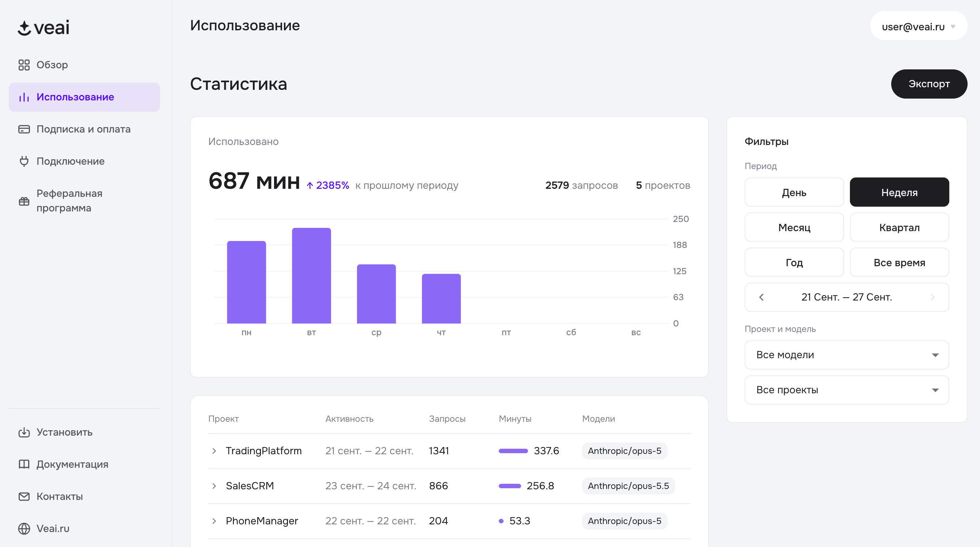Open the Контакты link
Image resolution: width=980 pixels, height=547 pixels.
(x=84, y=497)
